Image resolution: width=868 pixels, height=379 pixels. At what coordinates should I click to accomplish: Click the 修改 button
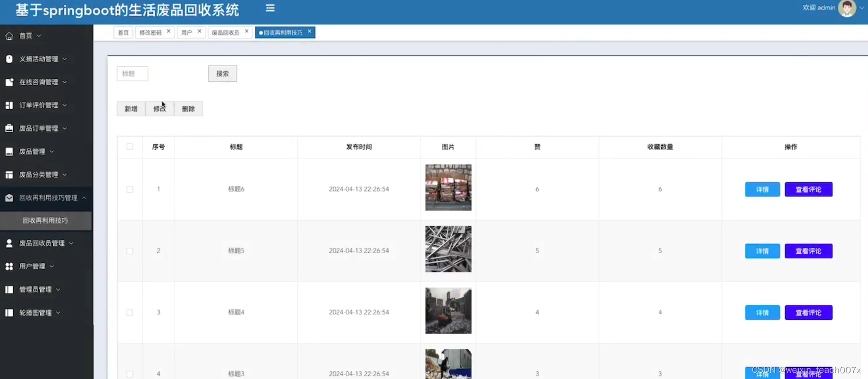(x=160, y=109)
